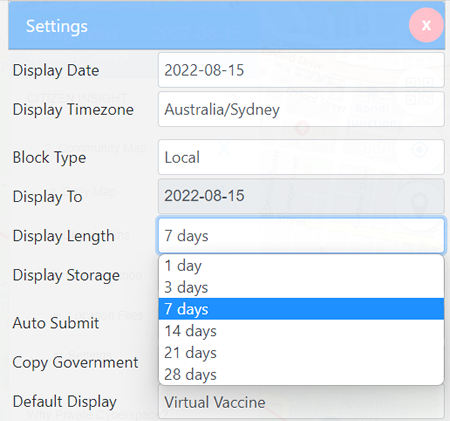Open the Default Display field Virtual Vaccine
The height and width of the screenshot is (421, 450).
(x=301, y=402)
